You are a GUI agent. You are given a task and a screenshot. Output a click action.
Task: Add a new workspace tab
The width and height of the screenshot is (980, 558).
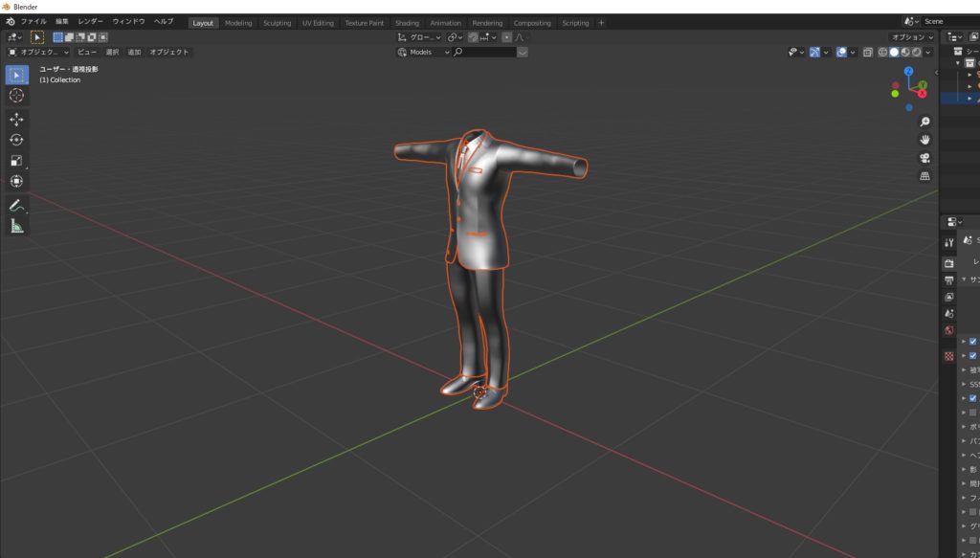[x=601, y=23]
